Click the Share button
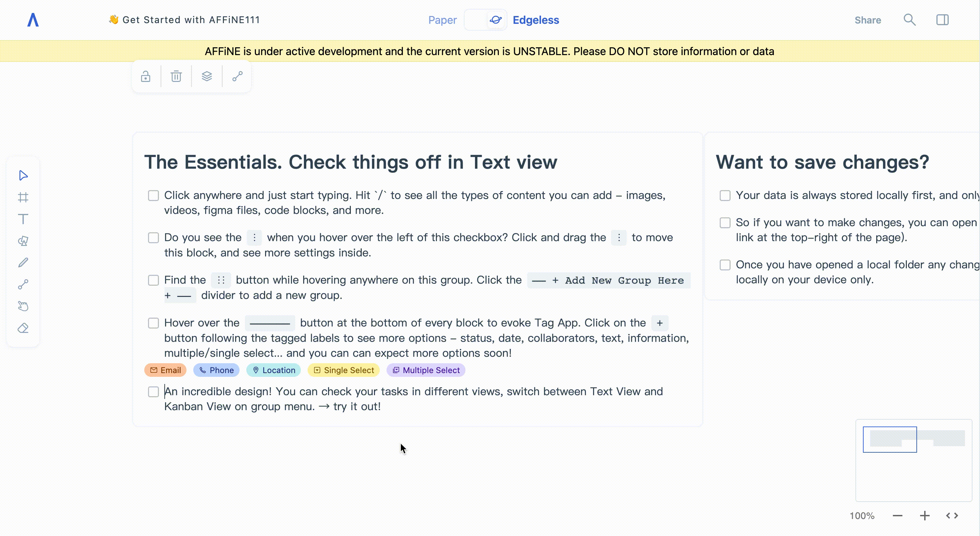The width and height of the screenshot is (980, 536). click(868, 20)
